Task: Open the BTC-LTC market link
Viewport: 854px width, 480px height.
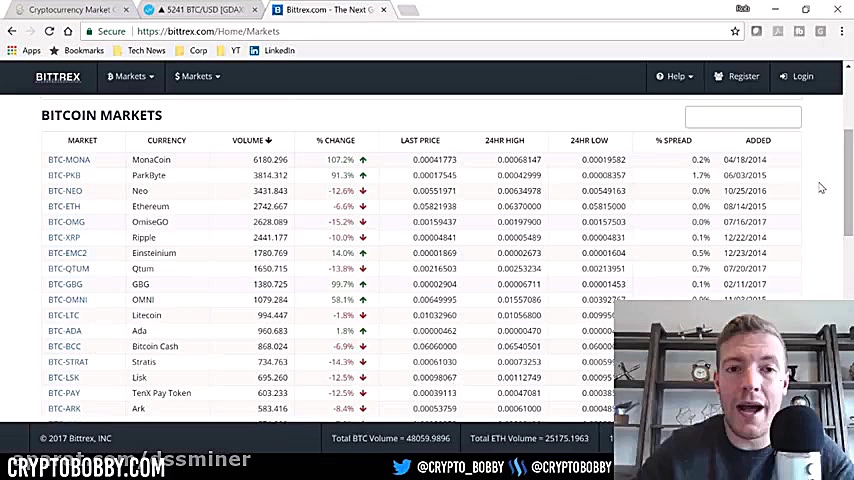Action: click(64, 315)
